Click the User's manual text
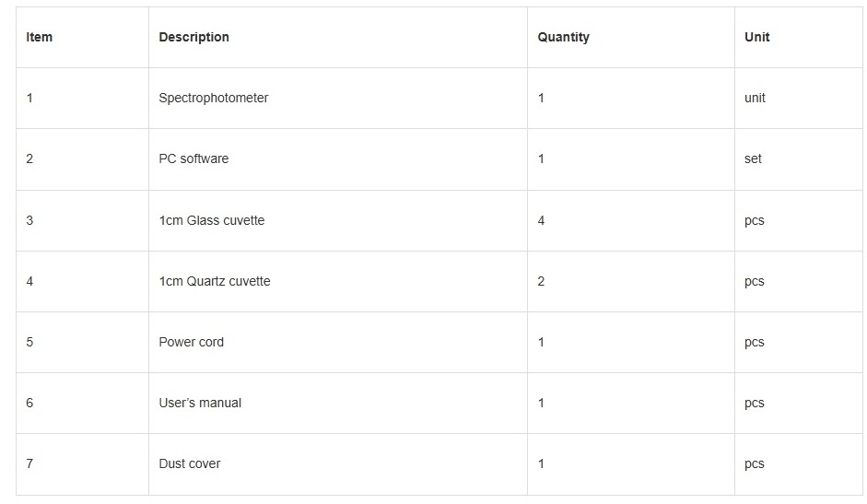This screenshot has width=867, height=504. (x=200, y=404)
